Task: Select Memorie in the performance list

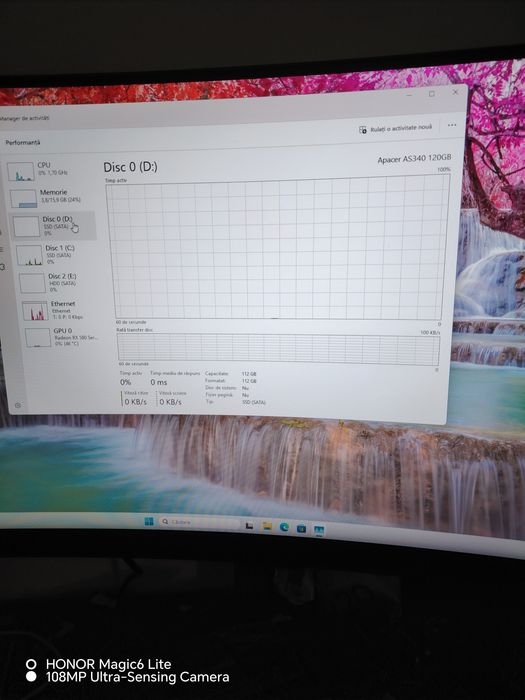Action: coord(51,198)
